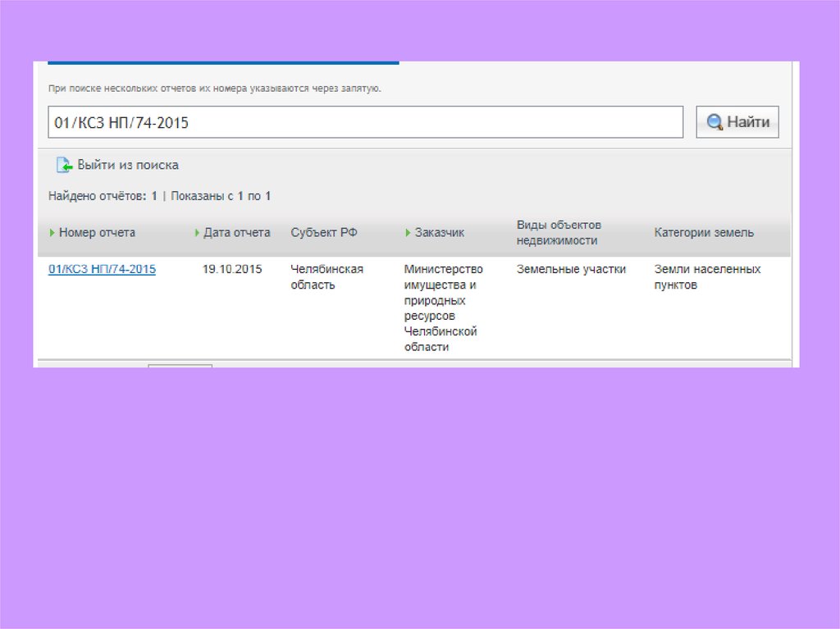
Task: Sort by the Дата отчета column header
Action: point(236,233)
